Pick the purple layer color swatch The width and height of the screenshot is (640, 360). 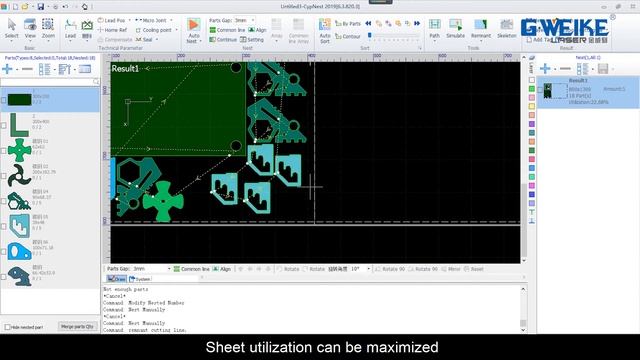pyautogui.click(x=532, y=124)
